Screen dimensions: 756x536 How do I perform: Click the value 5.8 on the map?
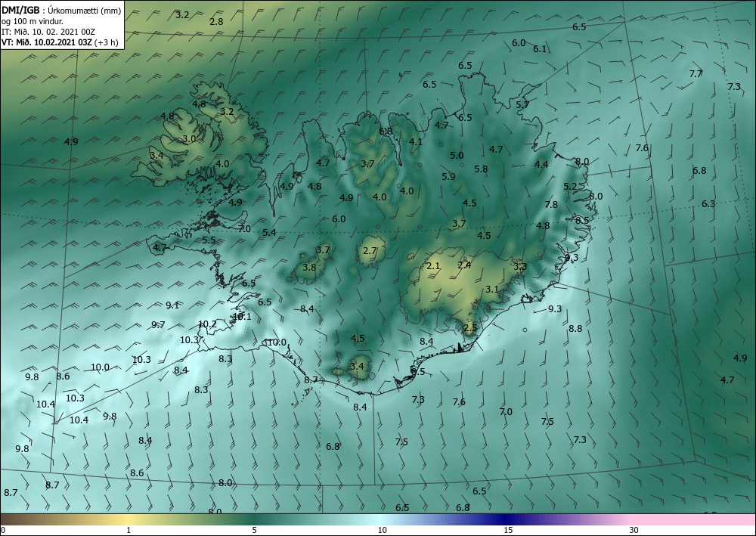[x=481, y=169]
